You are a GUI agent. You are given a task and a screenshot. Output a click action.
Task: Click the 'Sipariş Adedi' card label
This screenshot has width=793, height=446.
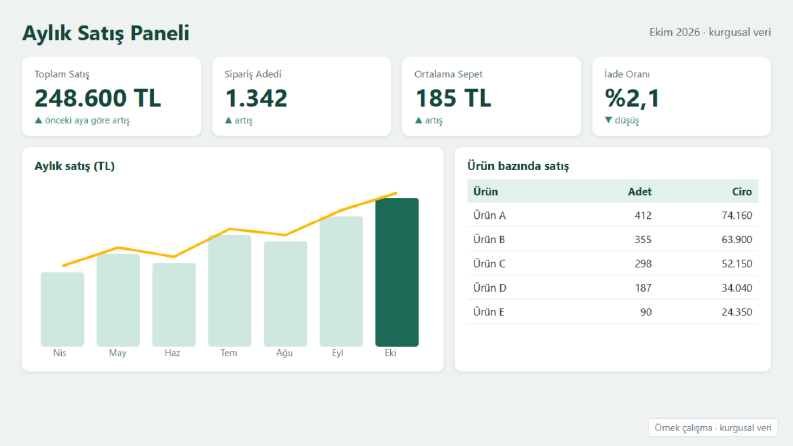pos(253,74)
